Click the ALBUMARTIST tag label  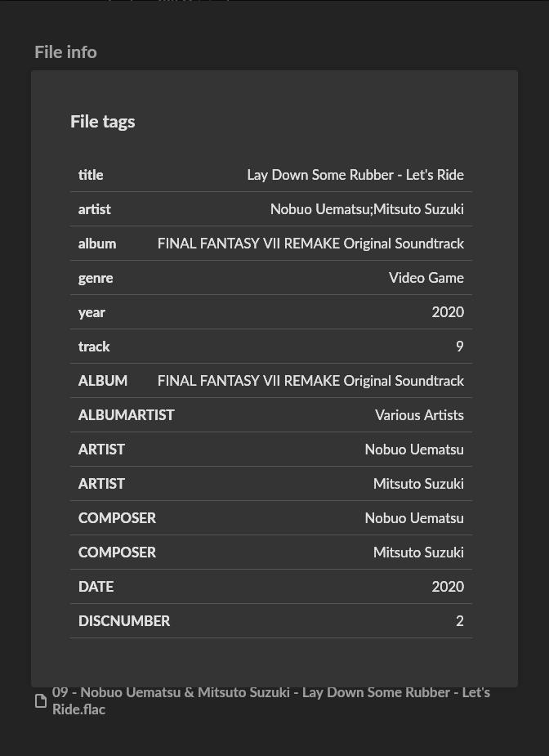(126, 415)
